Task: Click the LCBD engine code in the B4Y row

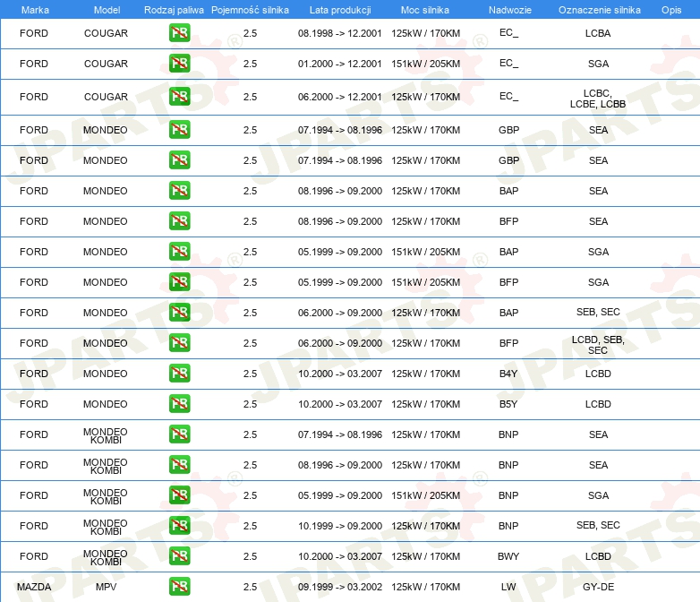Action: pyautogui.click(x=598, y=374)
